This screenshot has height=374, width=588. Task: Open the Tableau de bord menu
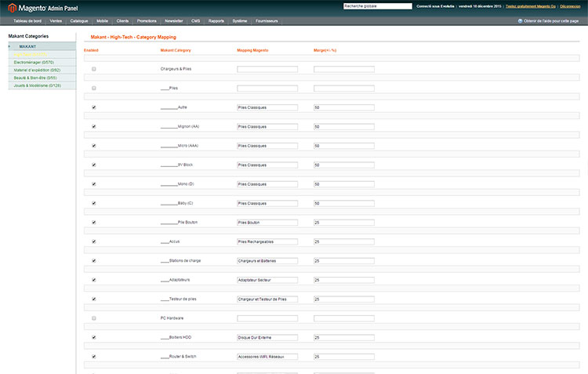(x=27, y=21)
